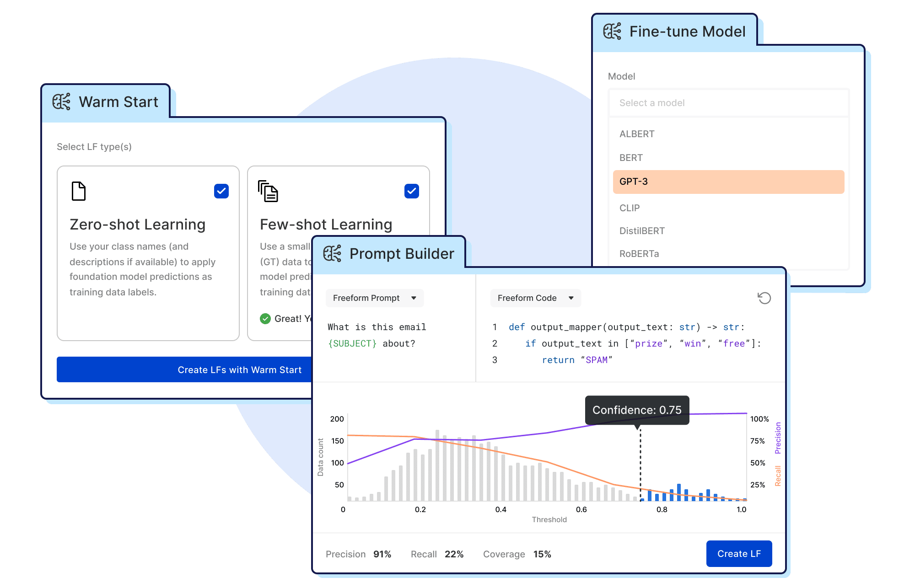
Task: Click the stacked-documents Few-shot Learning icon
Action: [268, 191]
